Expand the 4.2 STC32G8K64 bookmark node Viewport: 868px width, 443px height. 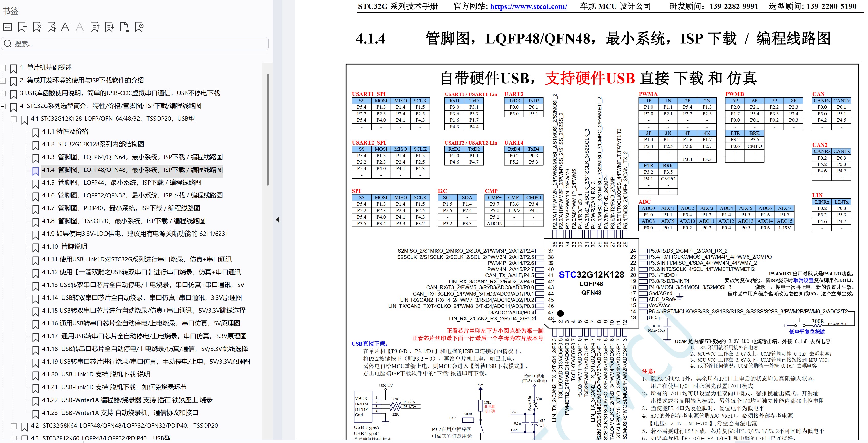point(14,426)
